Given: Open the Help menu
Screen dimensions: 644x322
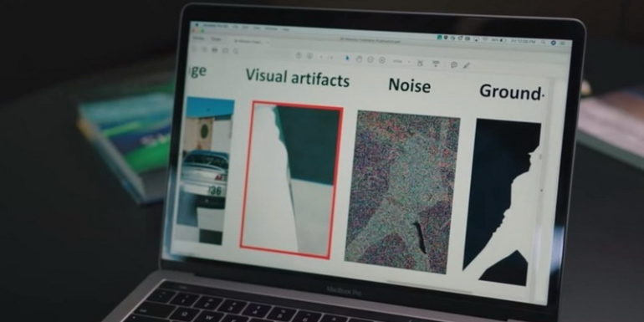Looking at the screenshot, I should coord(285,29).
